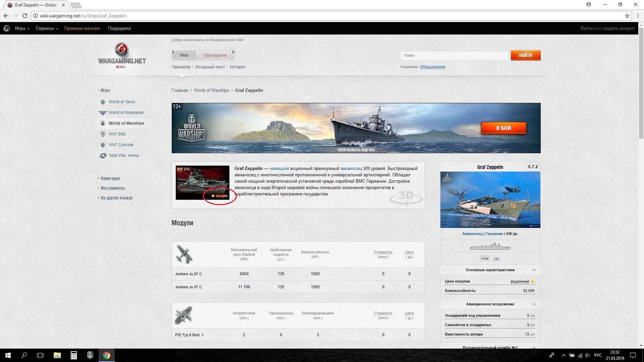Open the Сервисы dropdown menu
The image size is (644, 362).
[47, 28]
